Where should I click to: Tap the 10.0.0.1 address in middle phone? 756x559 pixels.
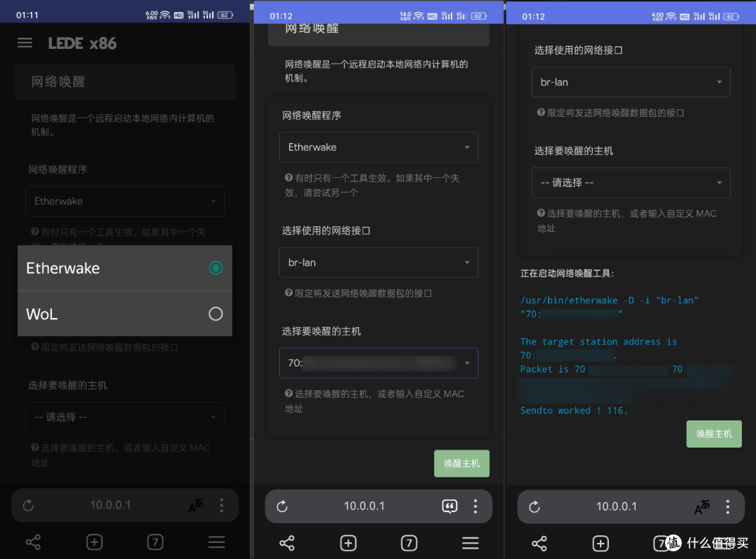tap(364, 506)
